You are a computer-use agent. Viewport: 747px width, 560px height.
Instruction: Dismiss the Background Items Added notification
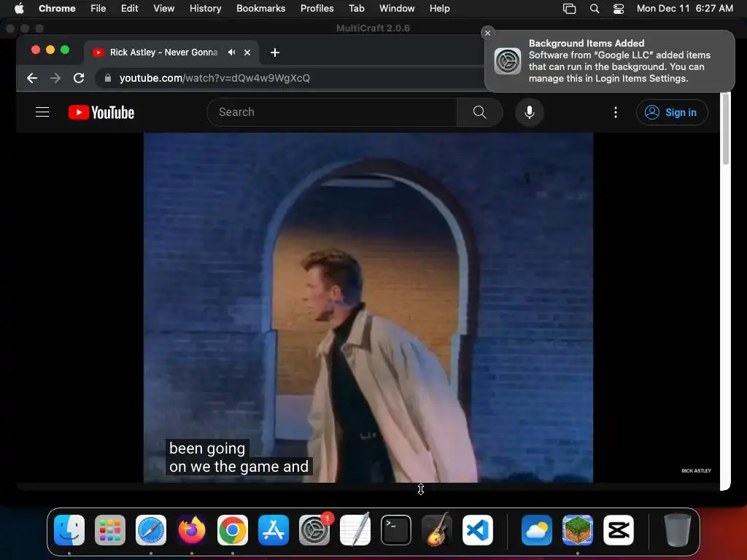(x=487, y=33)
